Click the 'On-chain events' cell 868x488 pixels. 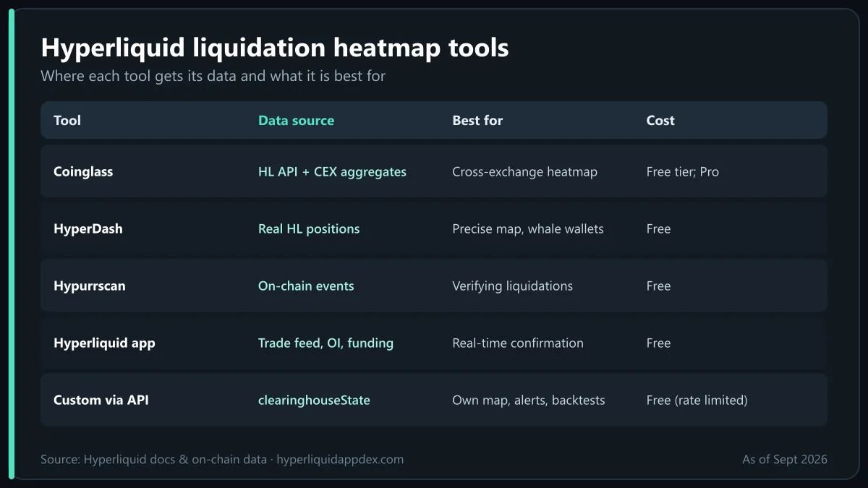[306, 286]
